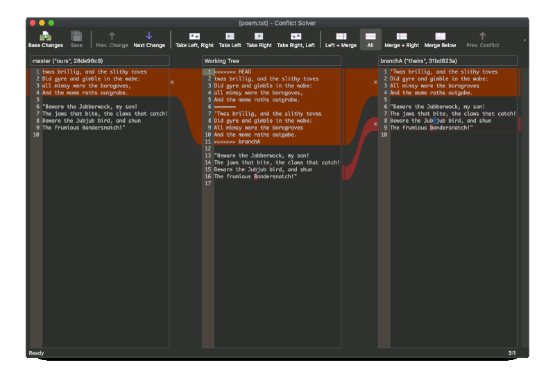Click the Ready status bar text
Viewport: 555px width, 392px height.
37,353
